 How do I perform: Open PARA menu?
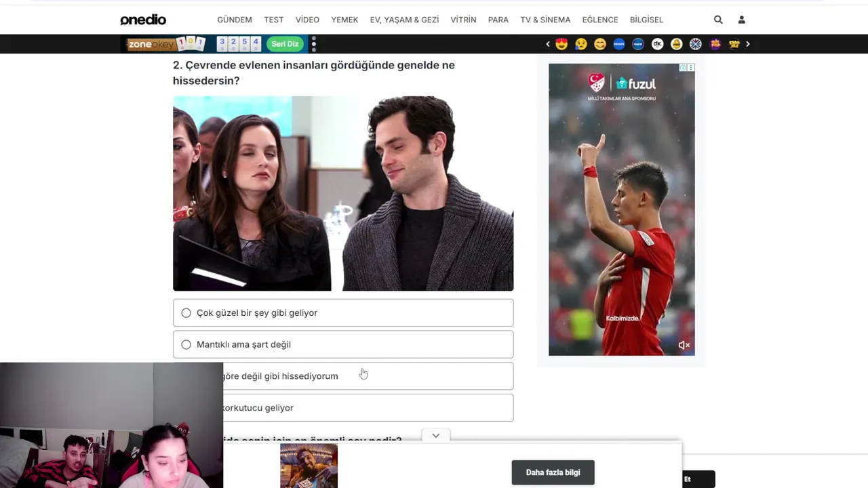click(x=498, y=20)
